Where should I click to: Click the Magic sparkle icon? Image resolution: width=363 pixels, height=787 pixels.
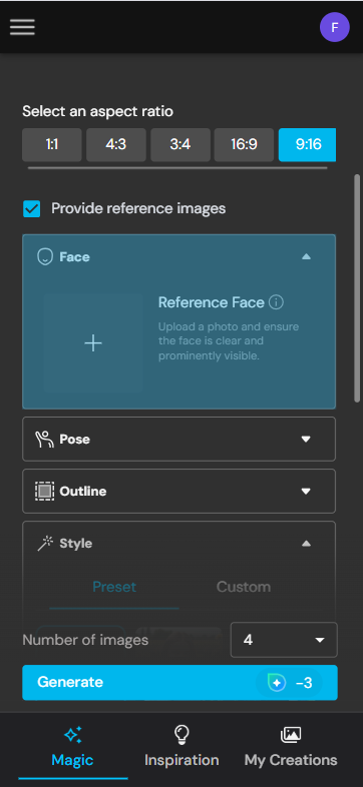[x=73, y=735]
